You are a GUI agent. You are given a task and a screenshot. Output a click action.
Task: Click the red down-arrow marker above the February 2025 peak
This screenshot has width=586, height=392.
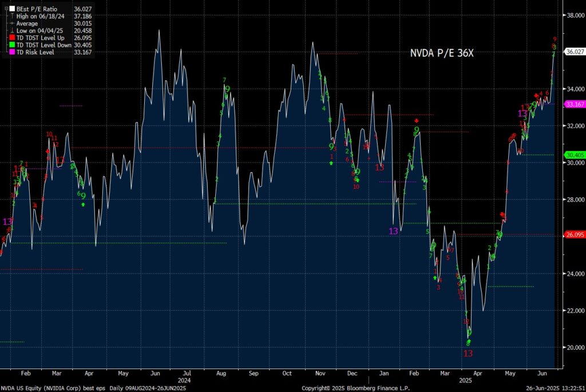(417, 121)
